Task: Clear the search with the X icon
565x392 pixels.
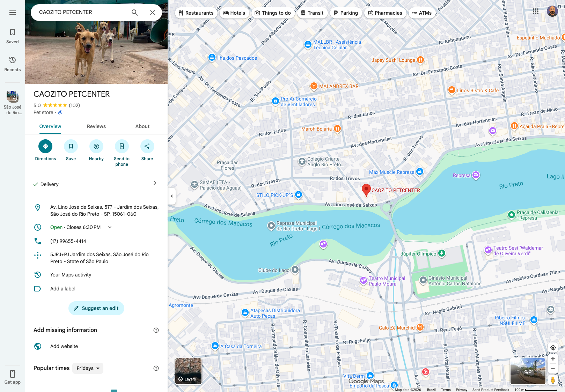Action: 153,13
